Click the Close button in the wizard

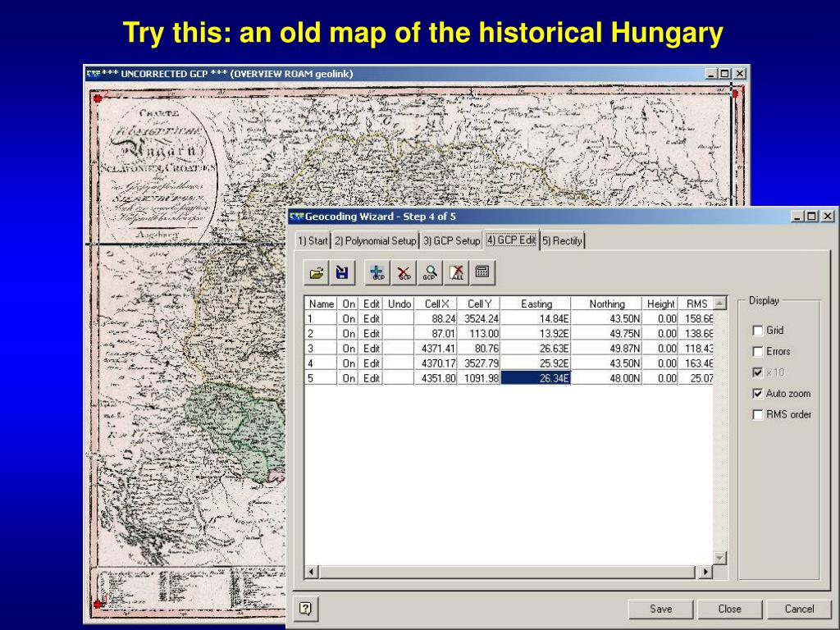(729, 609)
